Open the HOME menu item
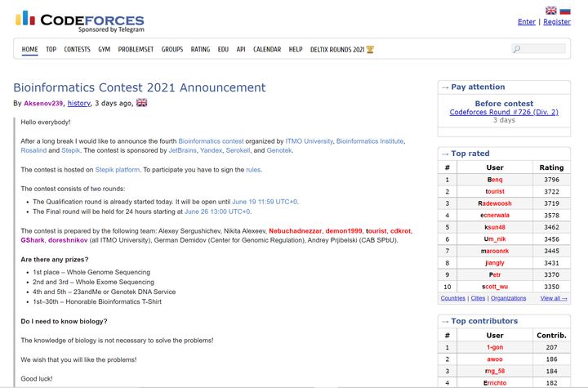 pos(29,49)
